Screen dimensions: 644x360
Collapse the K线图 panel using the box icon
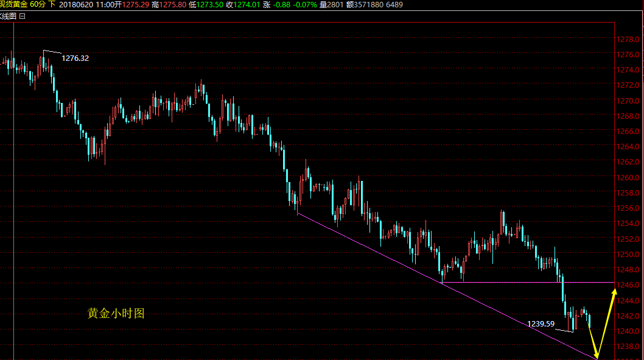pyautogui.click(x=22, y=16)
